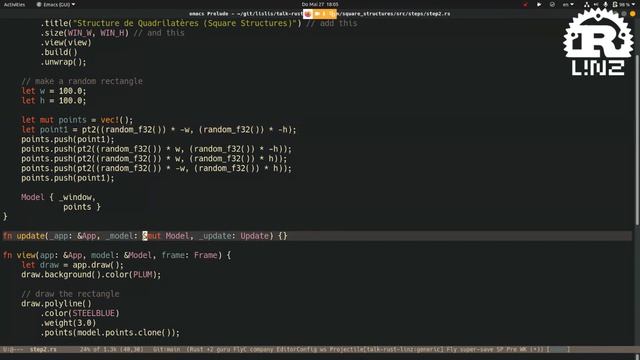Viewport: 640px width, 360px height.
Task: Click the 'Git:main' branch indicator in the mode line
Action: [167, 349]
